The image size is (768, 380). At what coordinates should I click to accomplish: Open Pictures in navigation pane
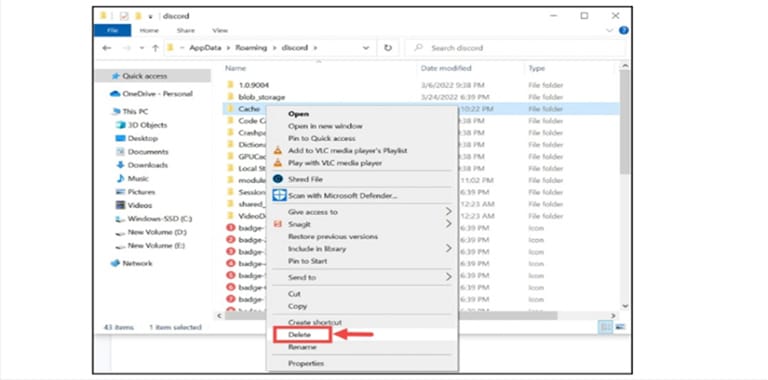(x=136, y=192)
